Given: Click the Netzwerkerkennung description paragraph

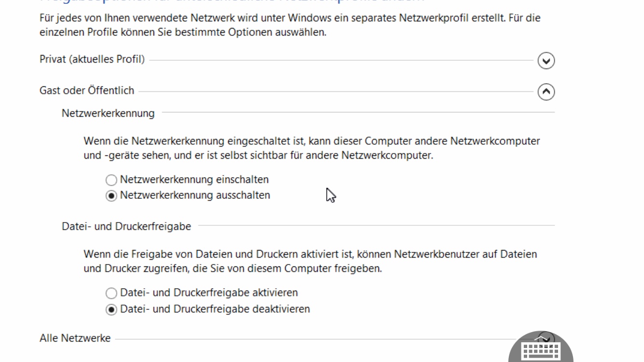Looking at the screenshot, I should [311, 148].
